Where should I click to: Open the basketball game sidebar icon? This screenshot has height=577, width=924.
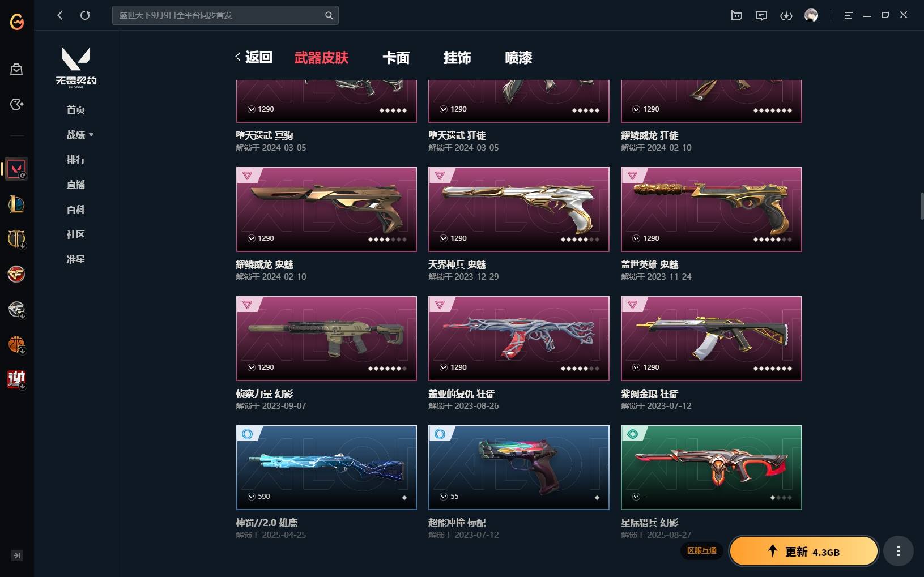(16, 344)
